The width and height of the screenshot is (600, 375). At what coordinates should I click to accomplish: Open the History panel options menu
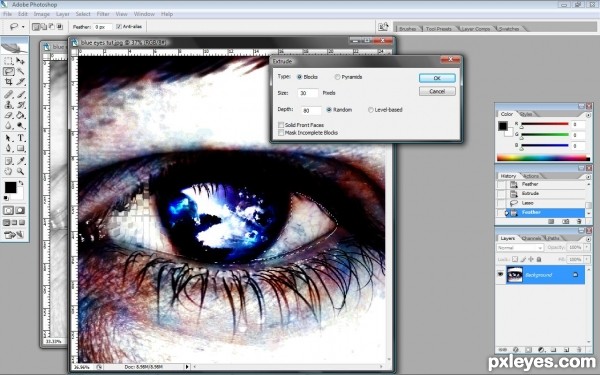coord(589,176)
